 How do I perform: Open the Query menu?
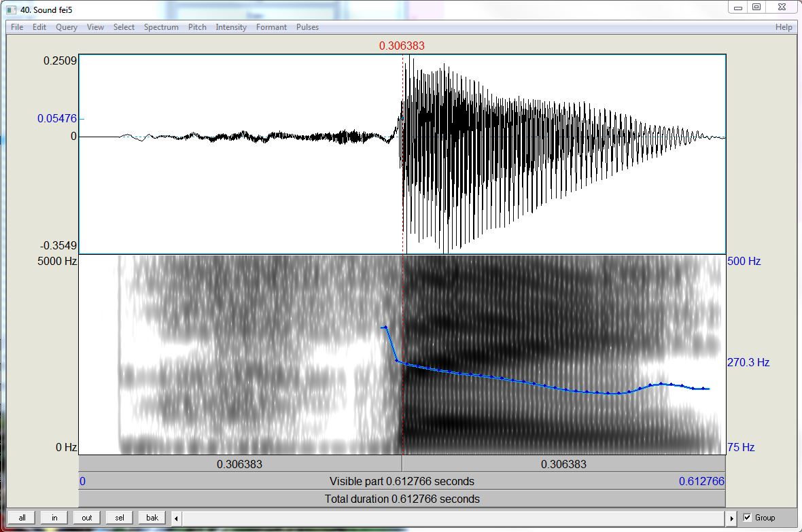(x=67, y=27)
